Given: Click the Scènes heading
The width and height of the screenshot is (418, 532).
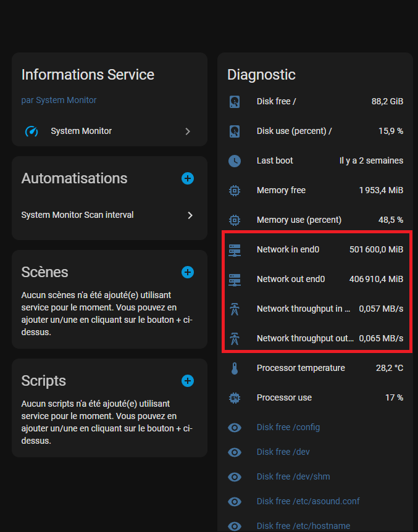Looking at the screenshot, I should [x=45, y=272].
